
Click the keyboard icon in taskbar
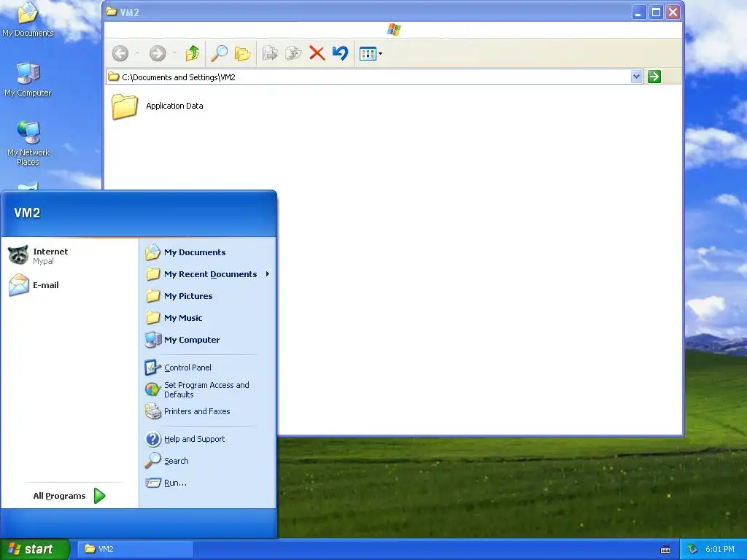665,550
